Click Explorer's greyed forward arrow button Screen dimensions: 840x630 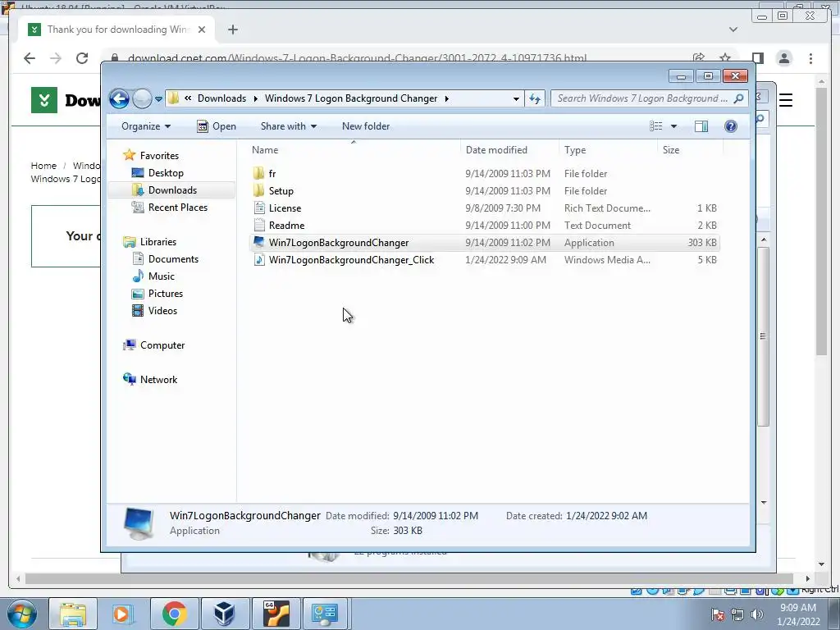pyautogui.click(x=142, y=98)
